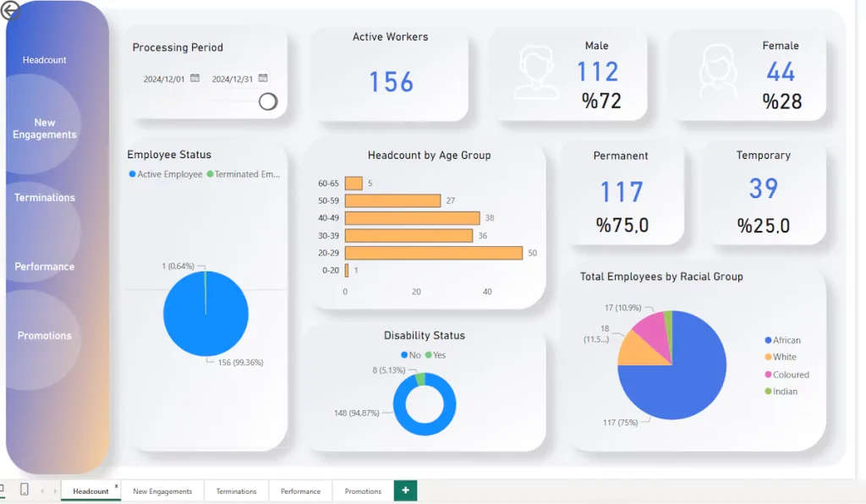Open the end date calendar picker
Screen dimensions: 866x504
coord(263,79)
